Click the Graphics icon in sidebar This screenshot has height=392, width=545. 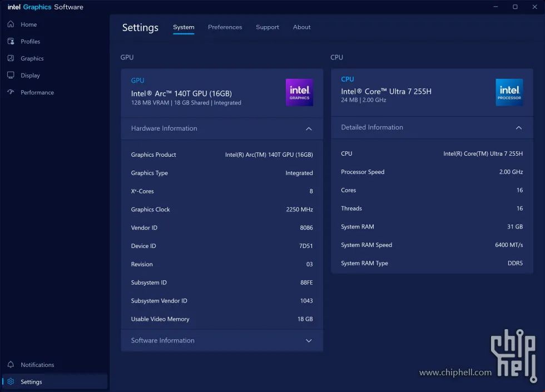(11, 58)
